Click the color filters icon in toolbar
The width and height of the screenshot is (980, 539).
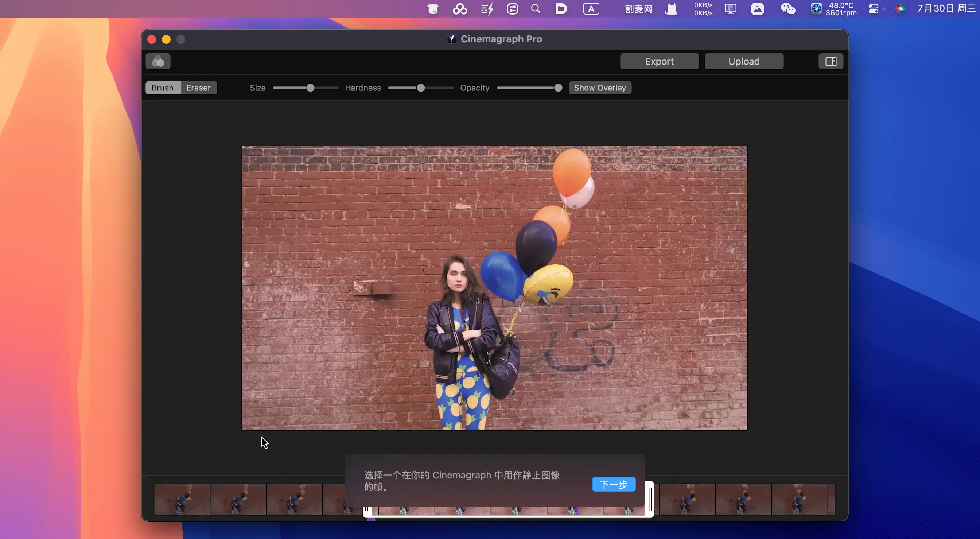[x=158, y=61]
